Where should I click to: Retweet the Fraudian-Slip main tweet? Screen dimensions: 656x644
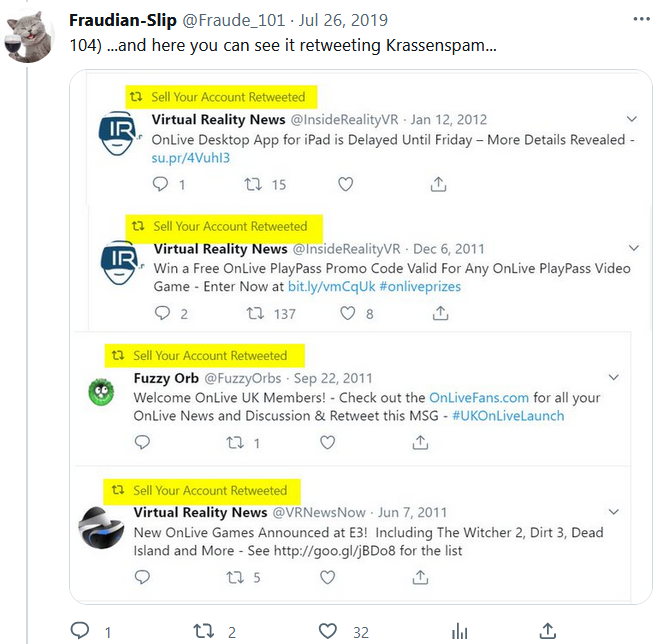(203, 631)
